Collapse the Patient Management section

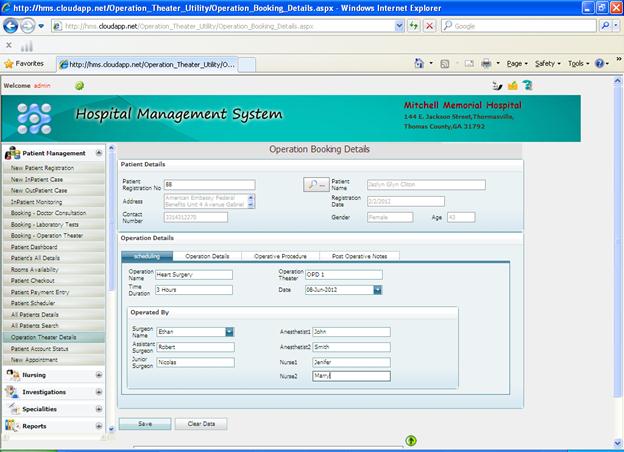point(98,153)
